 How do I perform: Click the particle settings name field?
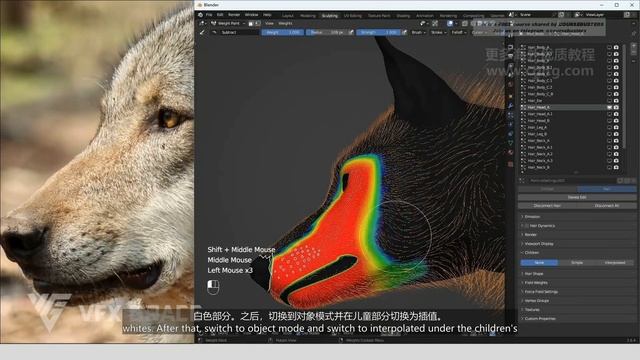(x=571, y=180)
